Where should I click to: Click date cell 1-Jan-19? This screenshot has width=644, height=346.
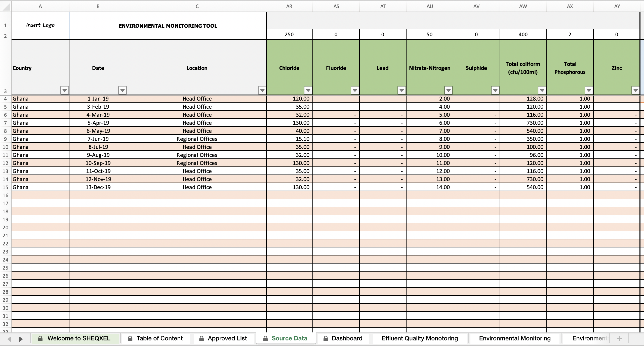[x=98, y=99]
